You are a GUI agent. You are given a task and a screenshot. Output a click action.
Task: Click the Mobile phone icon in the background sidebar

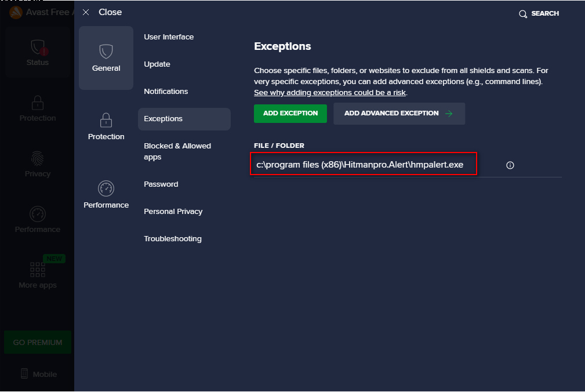pos(24,373)
